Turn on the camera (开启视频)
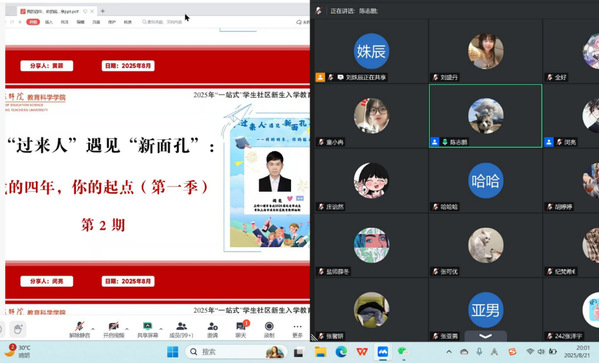 113,329
